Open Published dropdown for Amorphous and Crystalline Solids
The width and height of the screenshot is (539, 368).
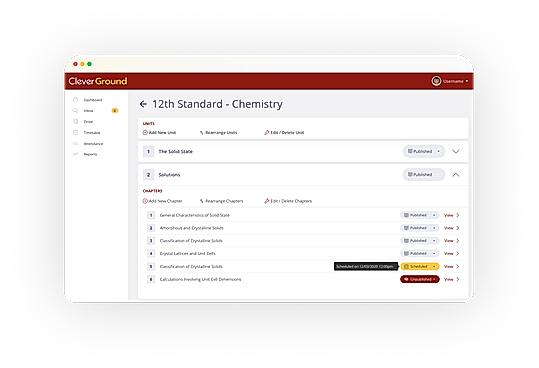tap(420, 228)
